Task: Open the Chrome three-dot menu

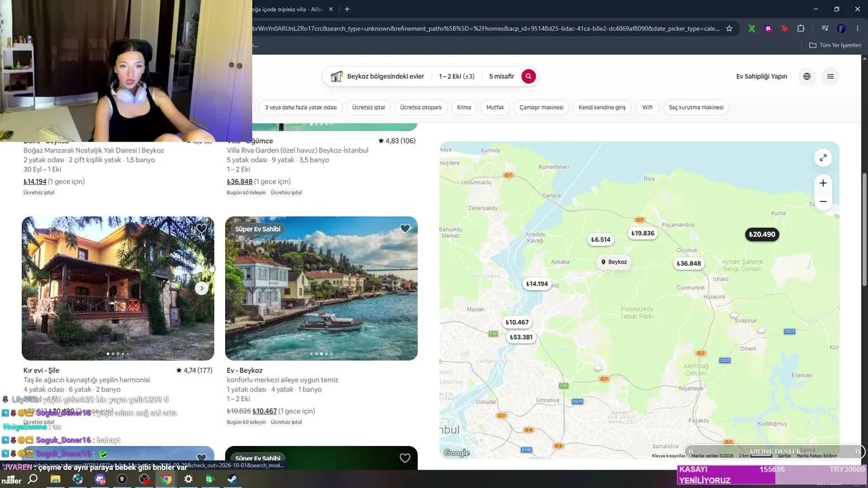Action: point(858,28)
